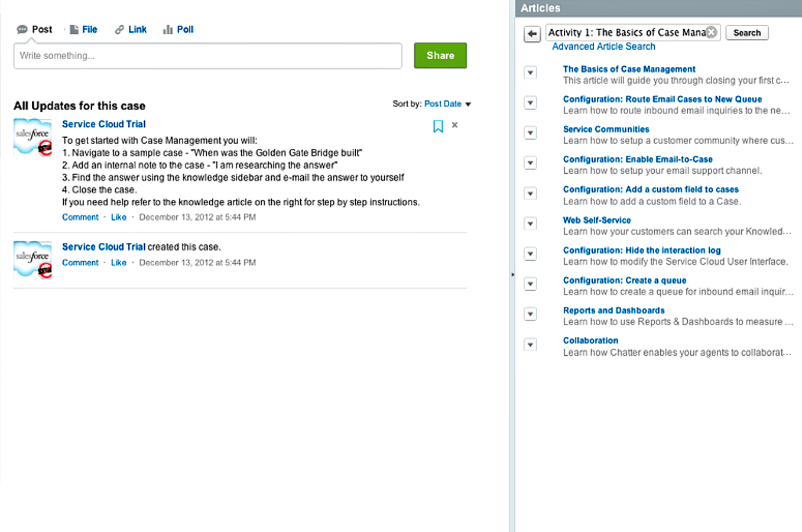Open the Collaboration article
Viewport: 802px width, 532px height.
(590, 340)
